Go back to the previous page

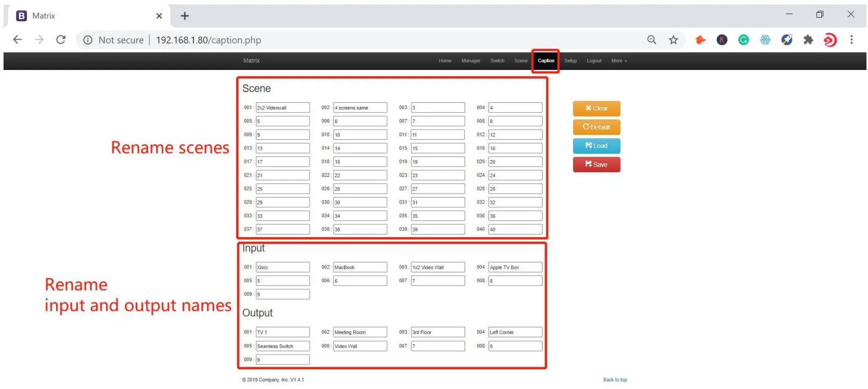pyautogui.click(x=18, y=40)
